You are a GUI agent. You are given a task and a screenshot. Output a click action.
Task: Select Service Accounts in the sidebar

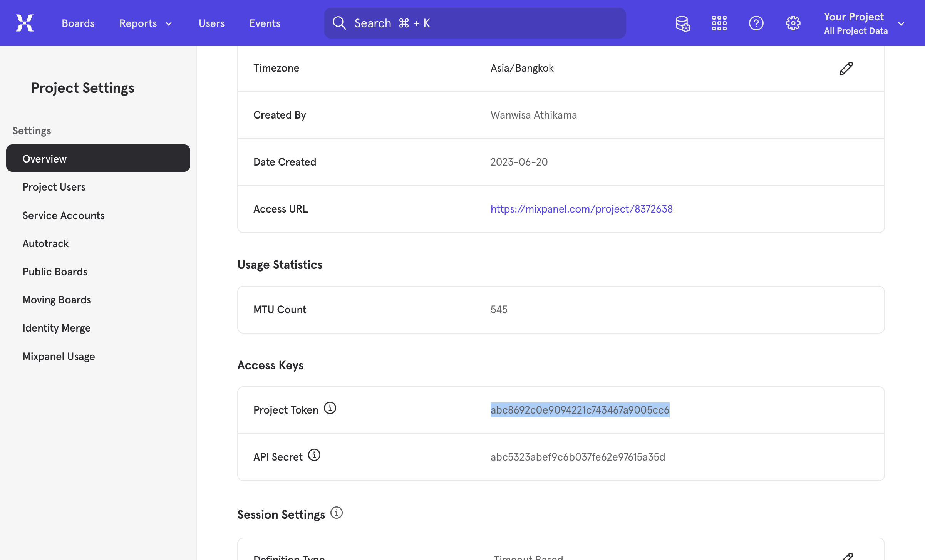(x=64, y=215)
